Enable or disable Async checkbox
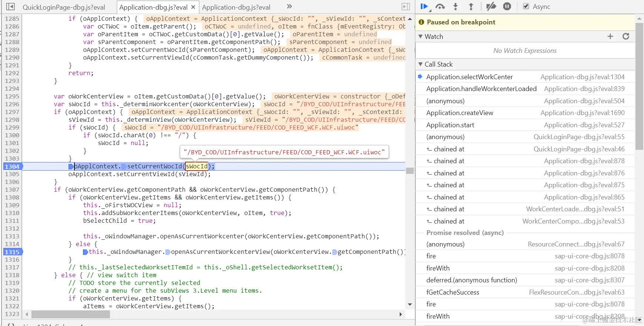644x326 pixels. [526, 6]
